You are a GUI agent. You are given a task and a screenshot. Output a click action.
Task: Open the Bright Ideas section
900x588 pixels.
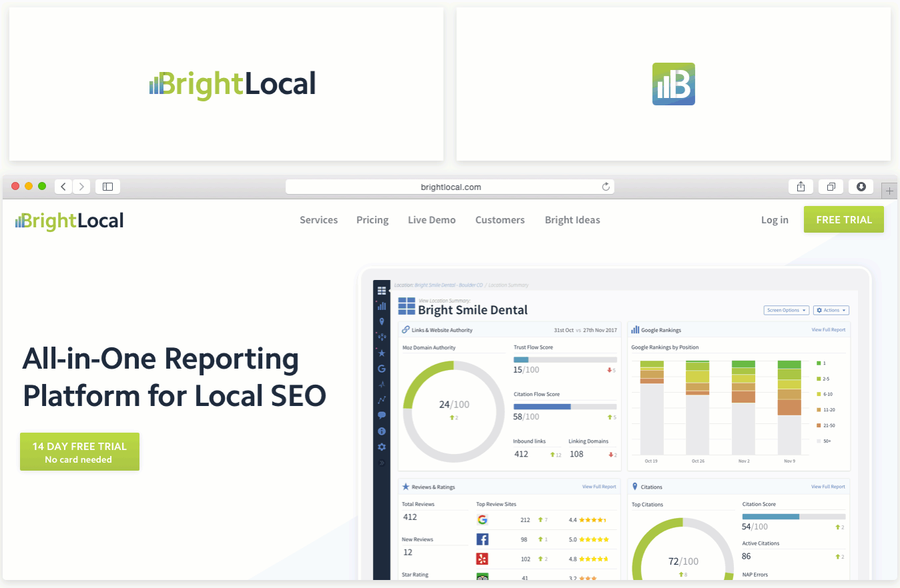point(572,220)
